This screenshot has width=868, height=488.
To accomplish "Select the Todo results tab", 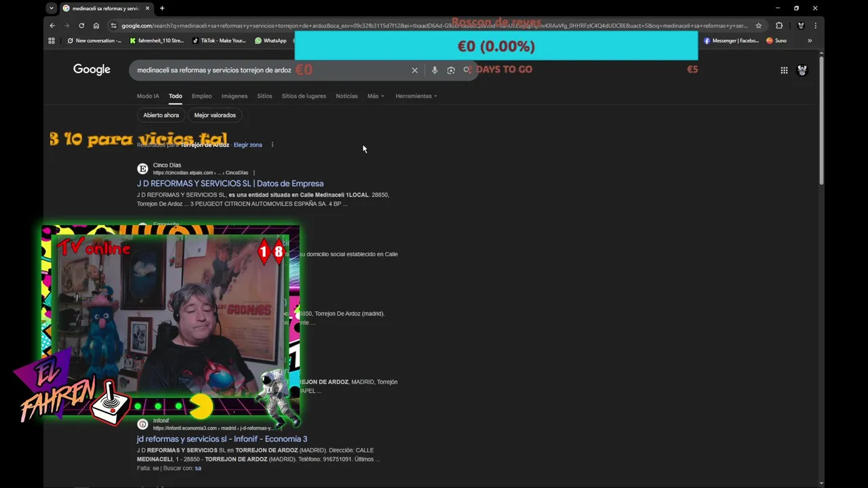I will coord(176,96).
